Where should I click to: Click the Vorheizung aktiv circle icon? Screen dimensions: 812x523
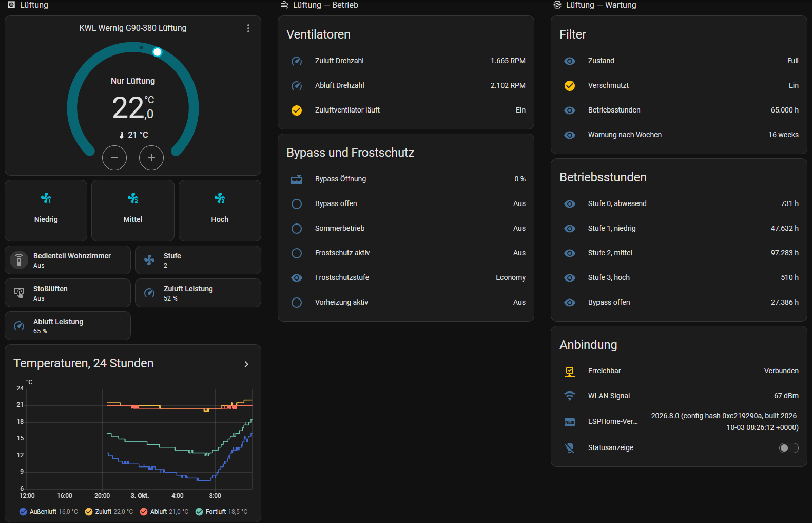(297, 302)
